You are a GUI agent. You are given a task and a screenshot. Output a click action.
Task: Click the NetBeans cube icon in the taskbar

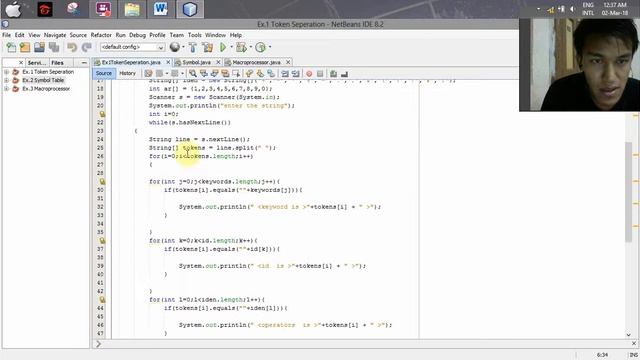[190, 9]
